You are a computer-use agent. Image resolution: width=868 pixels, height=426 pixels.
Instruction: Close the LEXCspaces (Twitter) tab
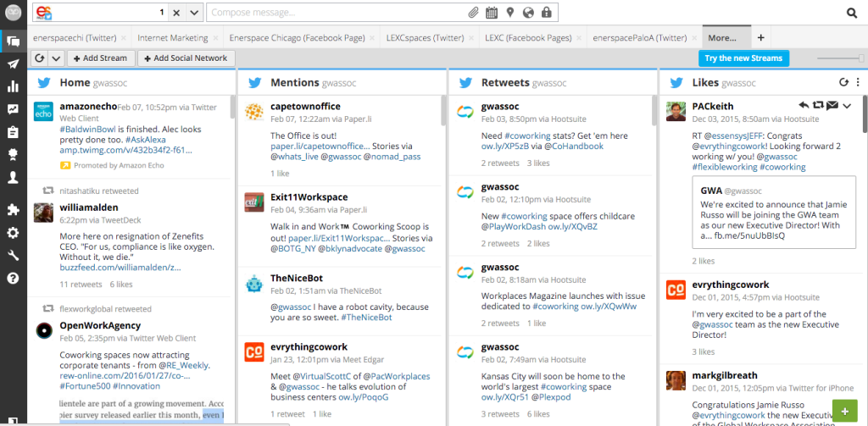coord(470,38)
